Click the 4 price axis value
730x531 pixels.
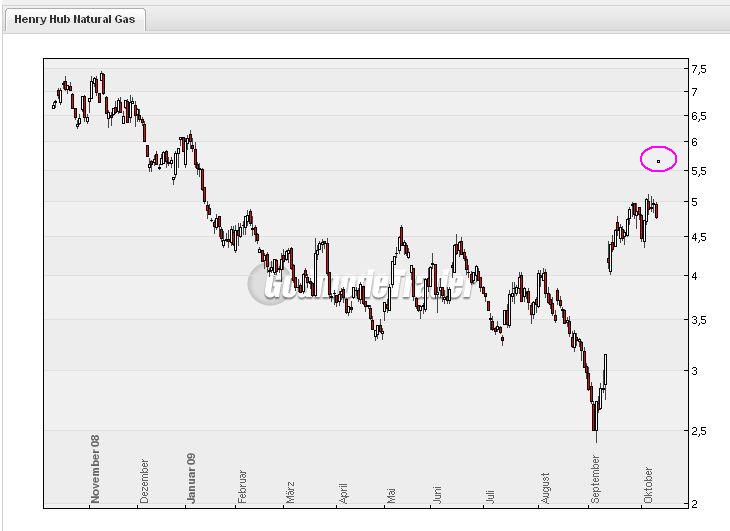click(695, 276)
